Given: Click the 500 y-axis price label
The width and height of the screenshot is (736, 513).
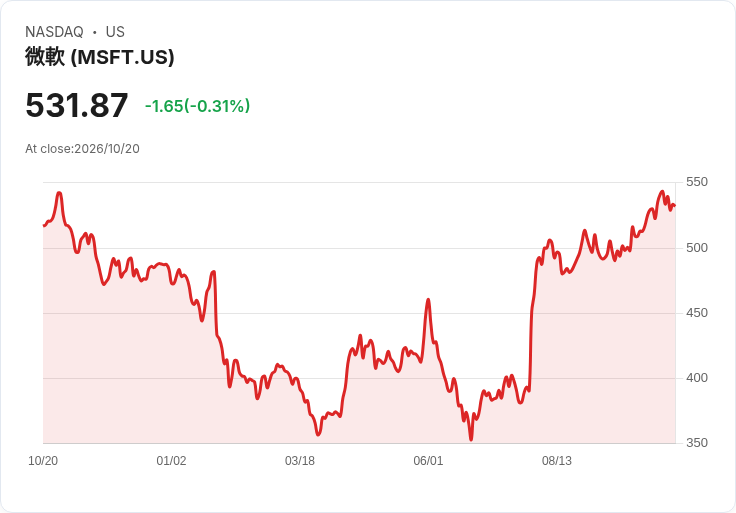Looking at the screenshot, I should 697,248.
